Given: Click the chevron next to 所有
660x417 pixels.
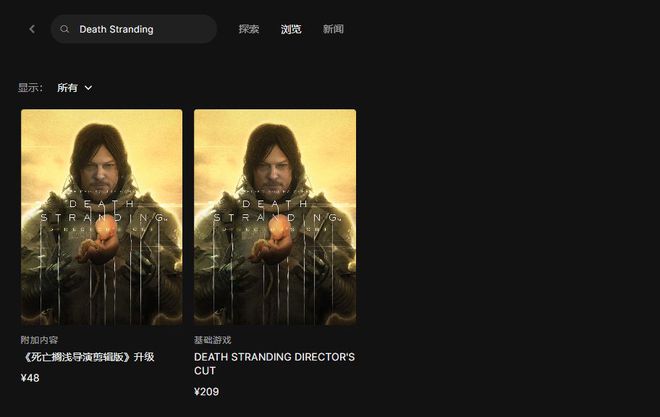Looking at the screenshot, I should (88, 88).
